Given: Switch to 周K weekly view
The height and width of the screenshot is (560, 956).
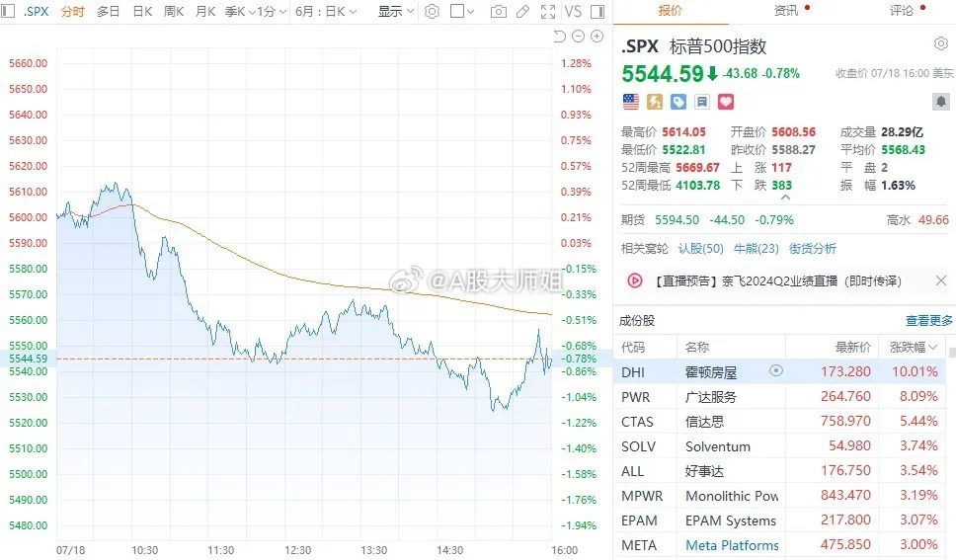Looking at the screenshot, I should click(x=174, y=12).
